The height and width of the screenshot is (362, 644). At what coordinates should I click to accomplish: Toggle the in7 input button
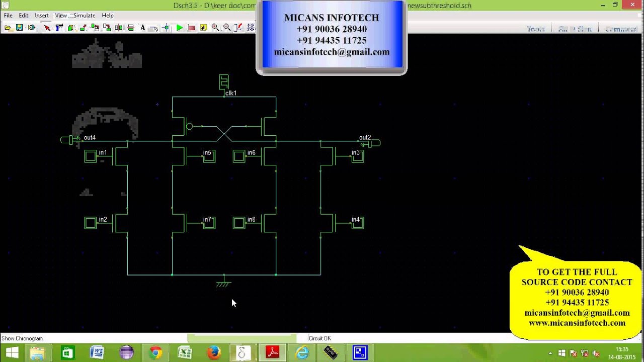click(209, 223)
